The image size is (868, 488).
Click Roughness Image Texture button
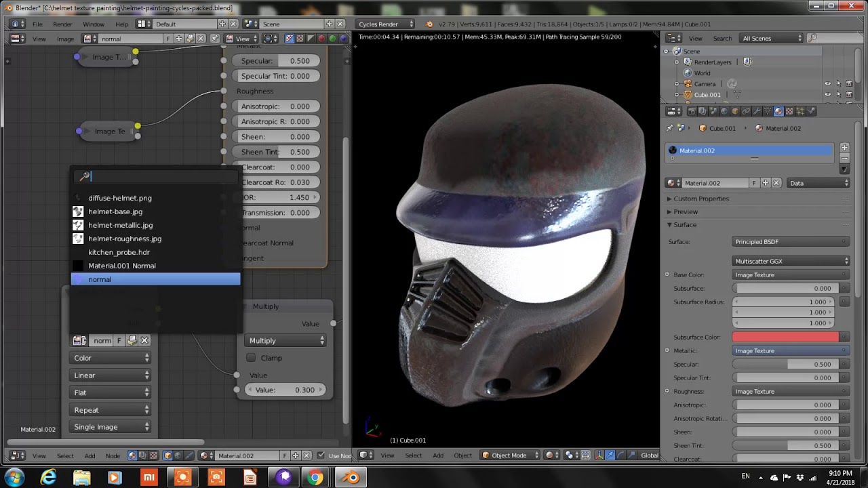pyautogui.click(x=791, y=391)
